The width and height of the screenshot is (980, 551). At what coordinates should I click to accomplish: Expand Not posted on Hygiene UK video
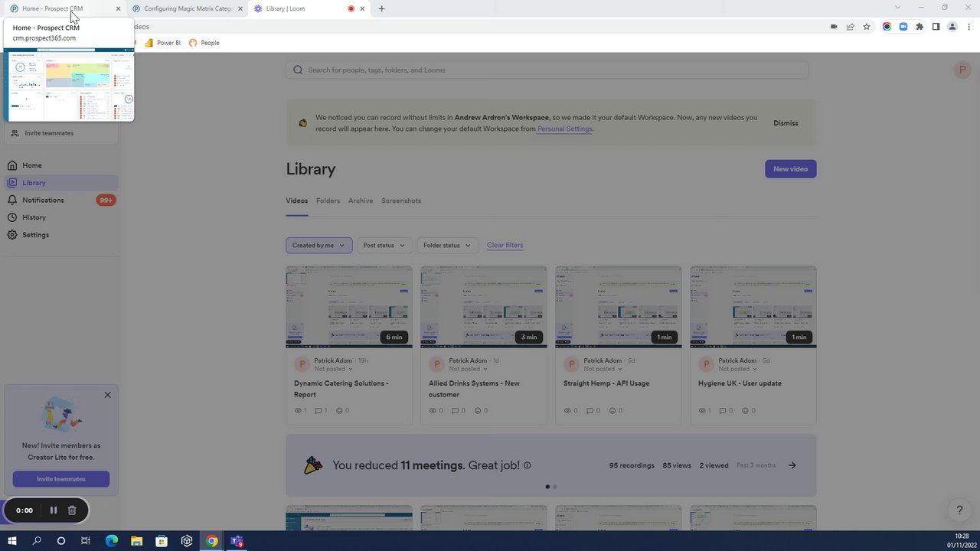[x=737, y=369]
